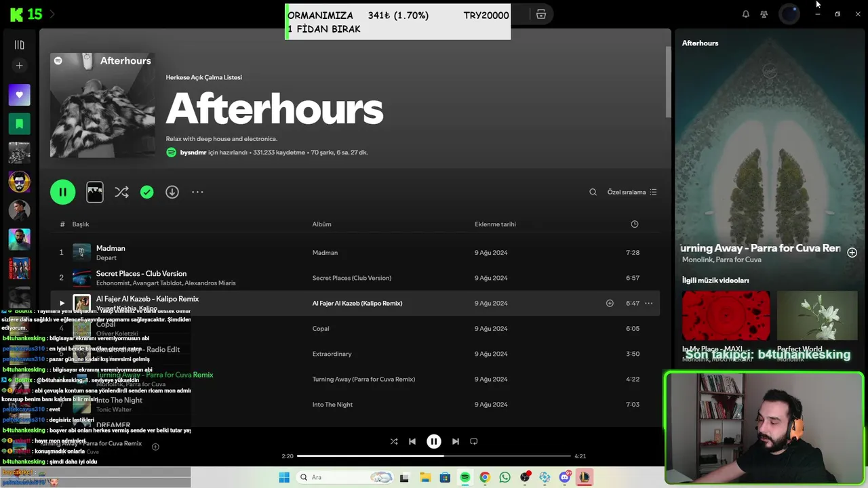Select the Madman track title
The height and width of the screenshot is (488, 868).
pyautogui.click(x=111, y=248)
